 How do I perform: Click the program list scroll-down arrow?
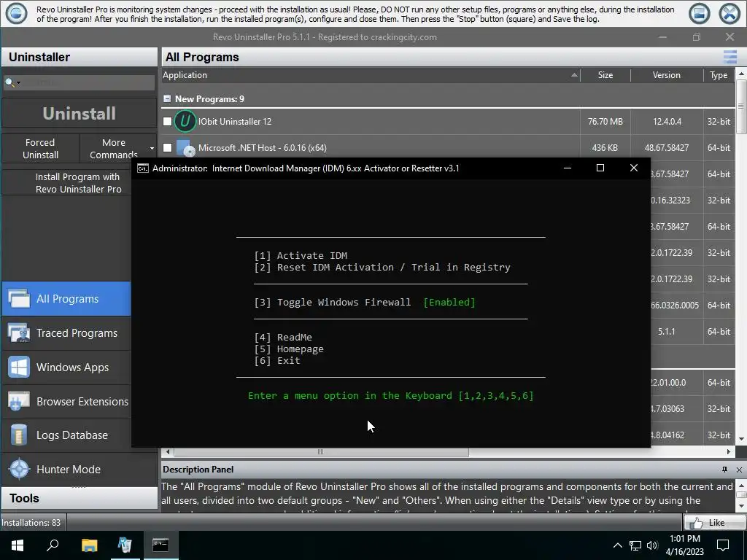click(741, 438)
